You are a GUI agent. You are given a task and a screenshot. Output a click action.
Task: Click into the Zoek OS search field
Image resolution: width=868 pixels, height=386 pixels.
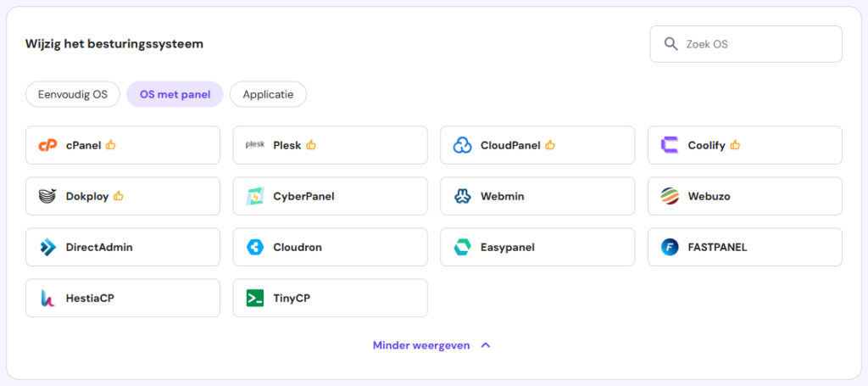tap(746, 44)
